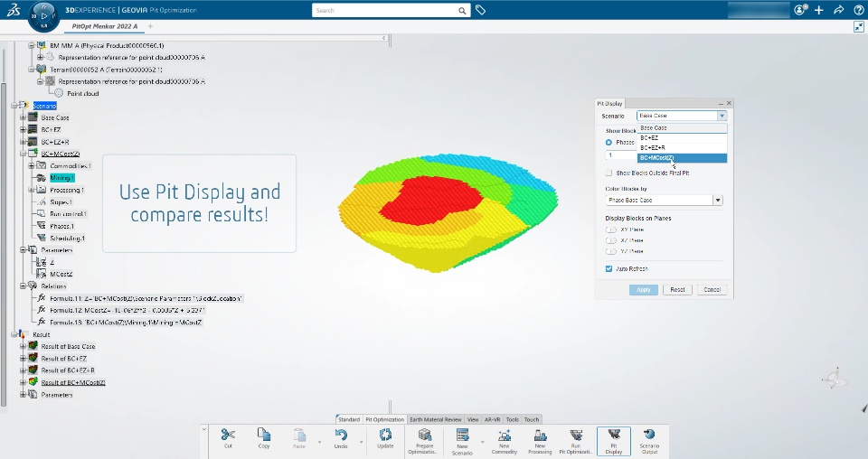This screenshot has height=459, width=868.
Task: Open the Undo dropdown arrow
Action: (361, 442)
